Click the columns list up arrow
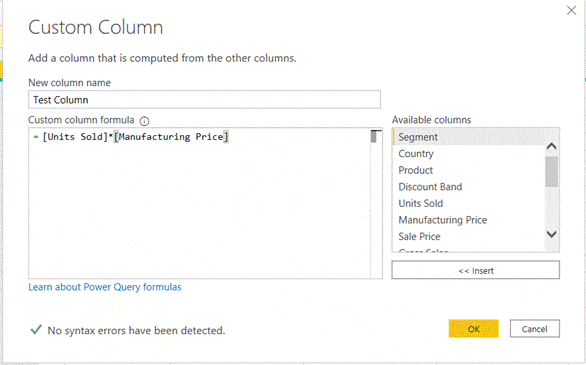 tap(552, 146)
